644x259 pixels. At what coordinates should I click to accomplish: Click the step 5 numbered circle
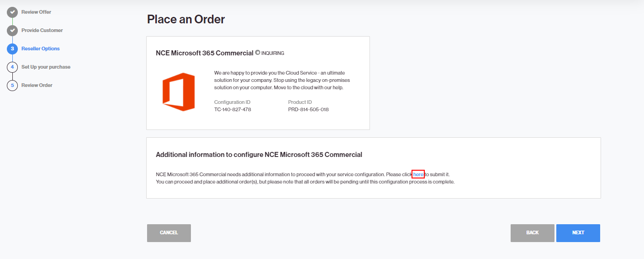point(12,86)
